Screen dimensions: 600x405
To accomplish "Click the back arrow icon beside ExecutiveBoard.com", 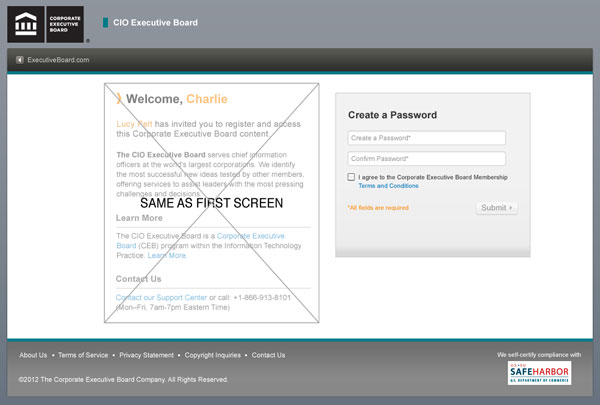I will tap(20, 61).
